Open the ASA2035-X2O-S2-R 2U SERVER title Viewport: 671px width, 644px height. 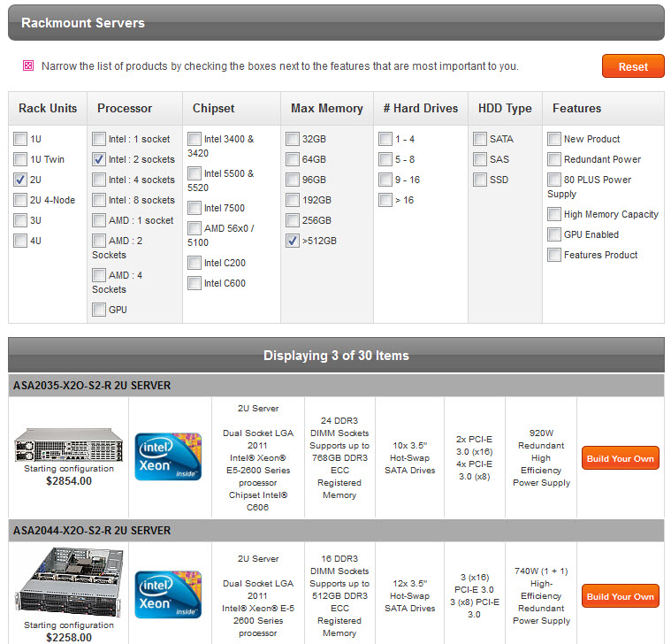tap(92, 386)
